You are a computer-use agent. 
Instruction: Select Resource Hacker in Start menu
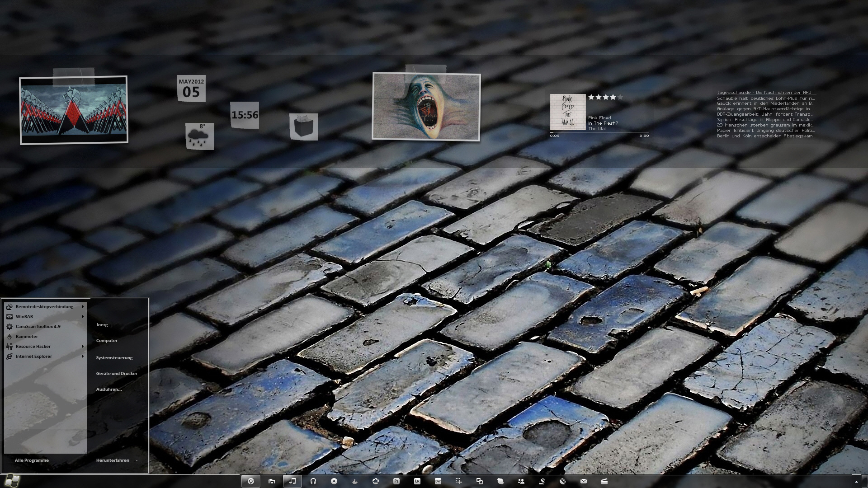tap(45, 347)
